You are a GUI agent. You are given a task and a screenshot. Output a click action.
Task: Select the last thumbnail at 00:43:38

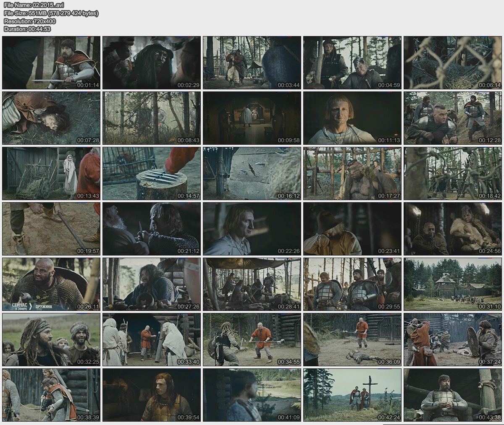(x=453, y=395)
